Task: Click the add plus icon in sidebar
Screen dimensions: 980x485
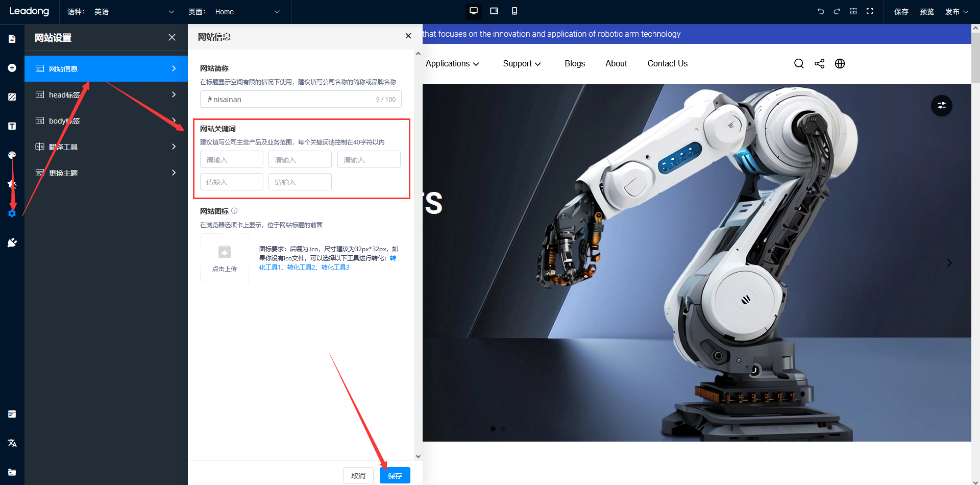Action: point(12,68)
